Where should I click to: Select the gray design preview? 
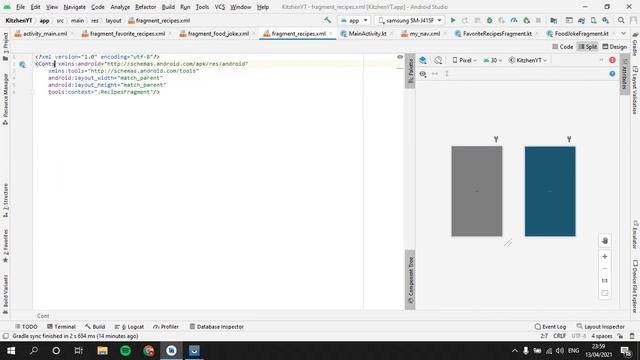pos(477,191)
